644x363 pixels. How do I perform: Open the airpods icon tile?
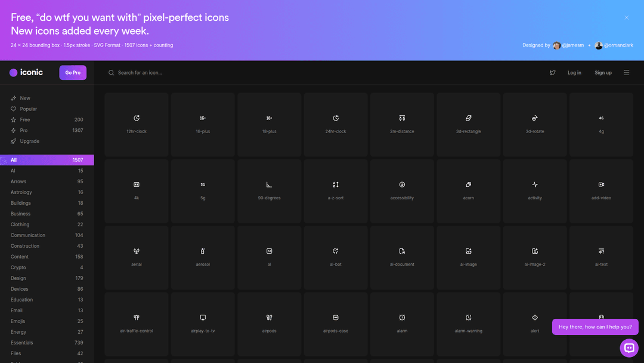(x=269, y=324)
